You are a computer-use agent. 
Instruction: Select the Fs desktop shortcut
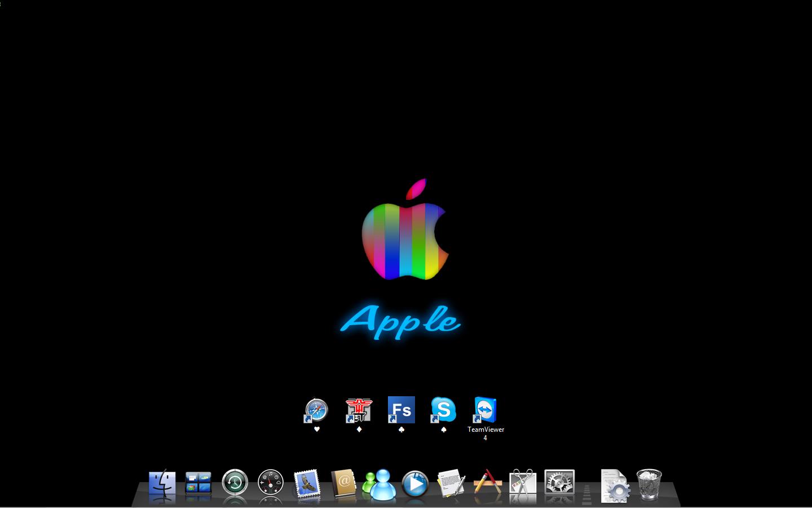401,410
